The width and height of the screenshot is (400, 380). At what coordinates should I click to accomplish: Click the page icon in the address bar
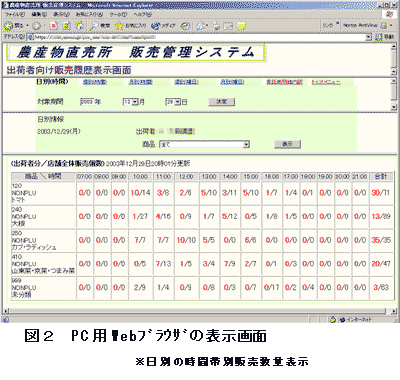(x=30, y=37)
